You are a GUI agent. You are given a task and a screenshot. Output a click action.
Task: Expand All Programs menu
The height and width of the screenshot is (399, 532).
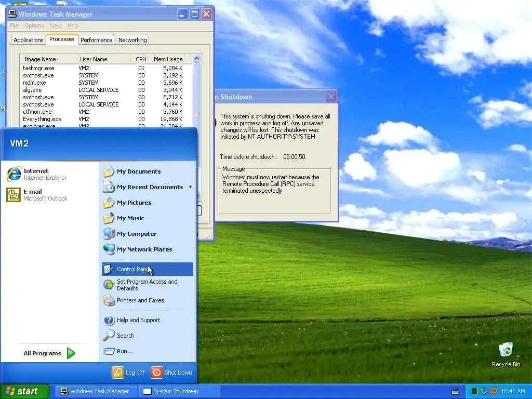pyautogui.click(x=49, y=353)
